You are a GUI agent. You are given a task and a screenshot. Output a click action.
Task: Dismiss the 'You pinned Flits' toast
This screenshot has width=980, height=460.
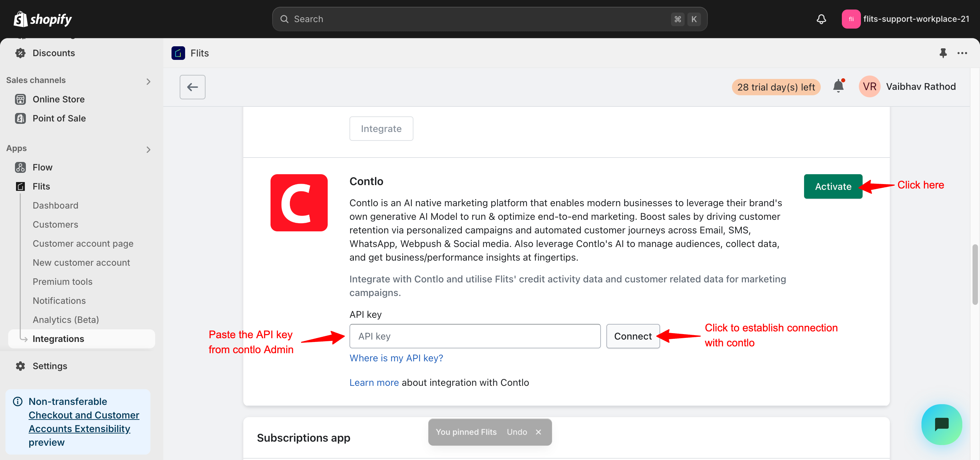tap(538, 432)
